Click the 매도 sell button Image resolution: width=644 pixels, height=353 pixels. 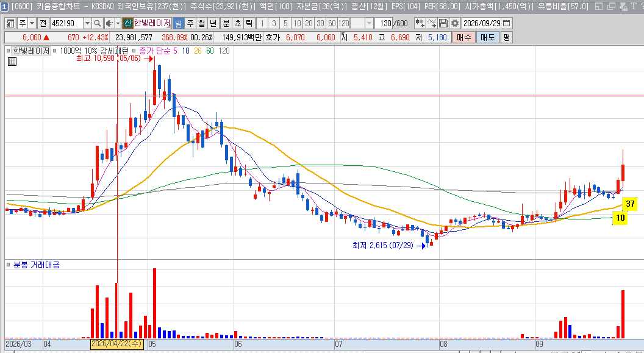click(x=487, y=38)
